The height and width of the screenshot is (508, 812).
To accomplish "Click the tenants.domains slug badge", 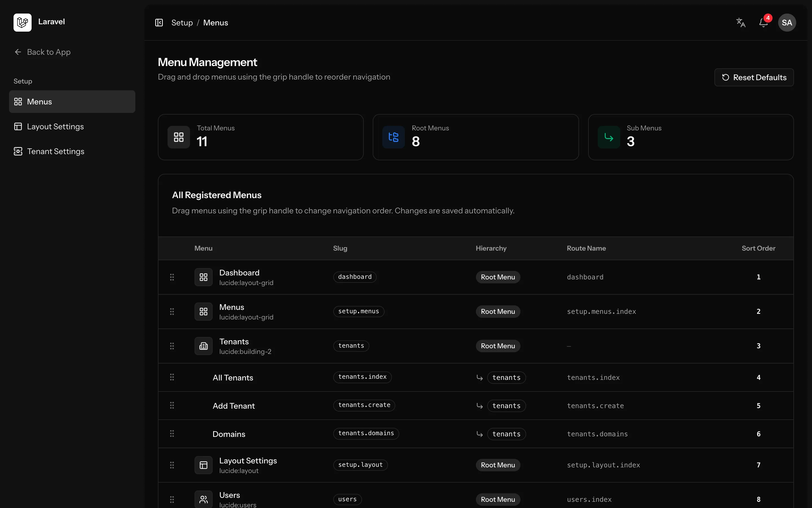I will [x=366, y=433].
